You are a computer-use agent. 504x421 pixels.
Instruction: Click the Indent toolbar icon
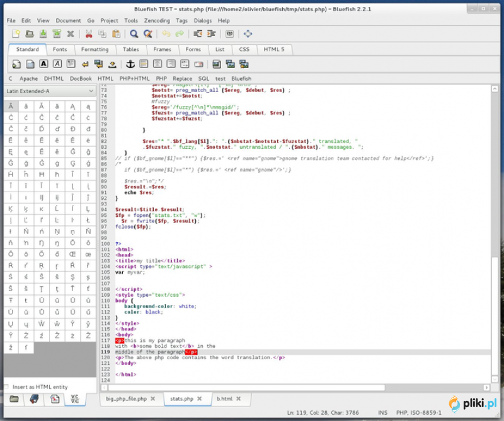211,34
